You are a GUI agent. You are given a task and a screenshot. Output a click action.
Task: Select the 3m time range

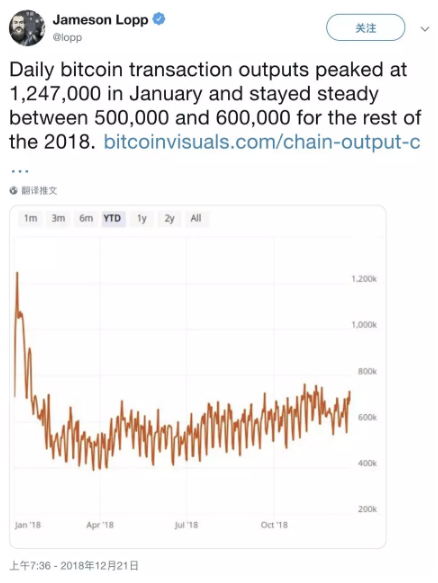tap(58, 218)
